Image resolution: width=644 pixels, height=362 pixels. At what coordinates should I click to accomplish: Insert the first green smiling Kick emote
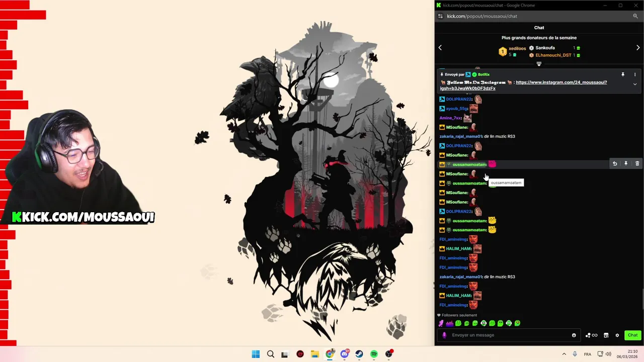point(458,323)
